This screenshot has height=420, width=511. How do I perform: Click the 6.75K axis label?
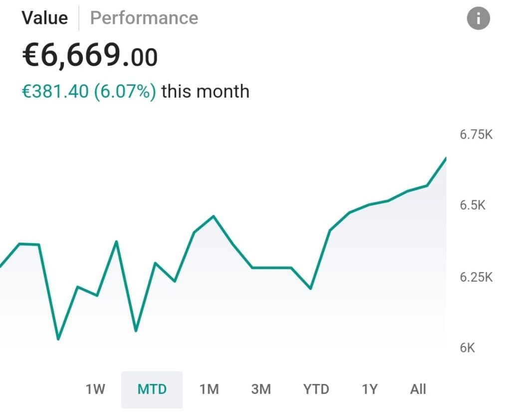pyautogui.click(x=476, y=135)
